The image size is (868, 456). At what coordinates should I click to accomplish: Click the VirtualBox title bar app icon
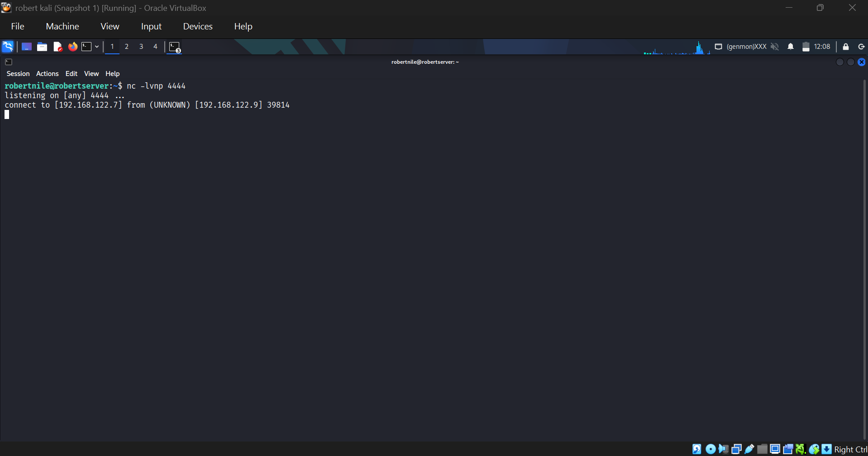point(6,7)
